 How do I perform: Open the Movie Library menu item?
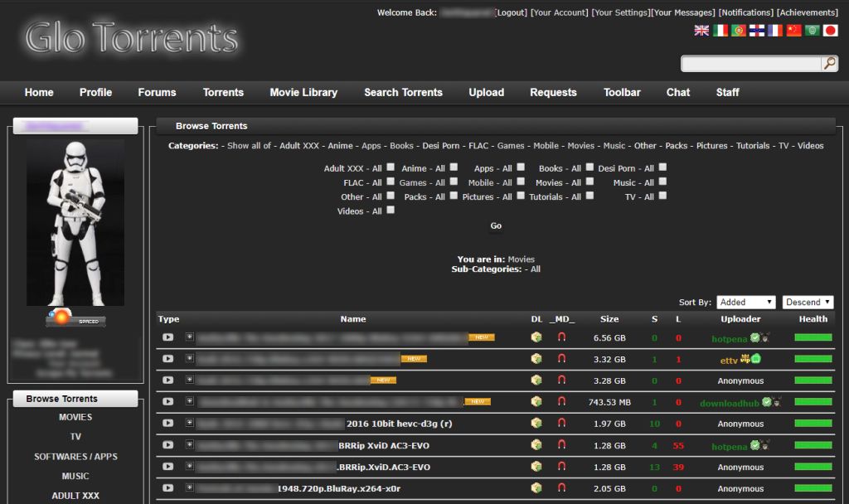click(303, 92)
